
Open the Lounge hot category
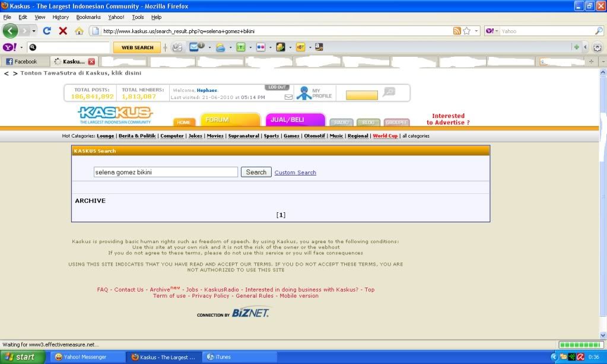[105, 136]
